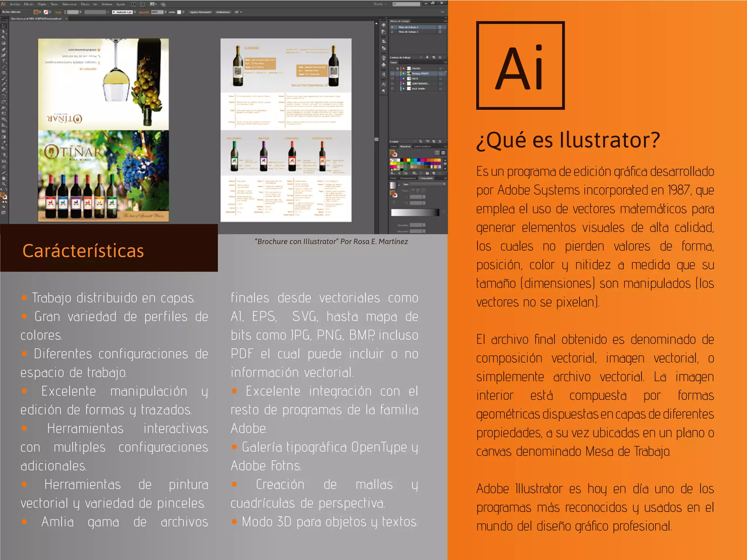Open the character 'A' panel icon

pos(384,85)
